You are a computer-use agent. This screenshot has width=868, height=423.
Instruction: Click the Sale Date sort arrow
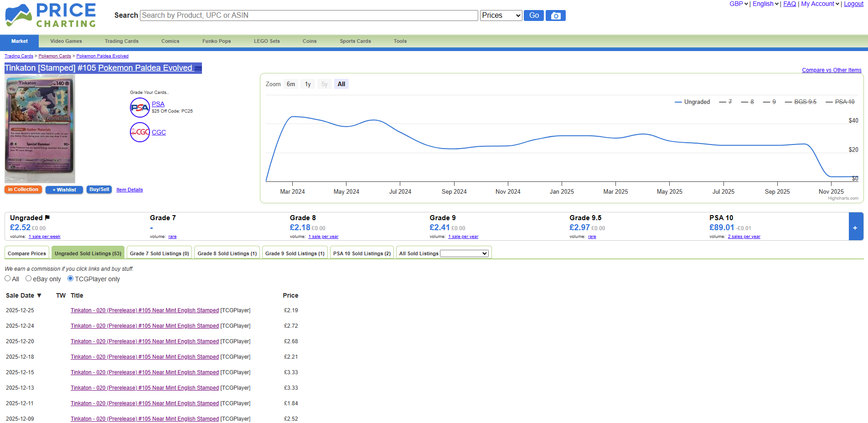click(39, 295)
